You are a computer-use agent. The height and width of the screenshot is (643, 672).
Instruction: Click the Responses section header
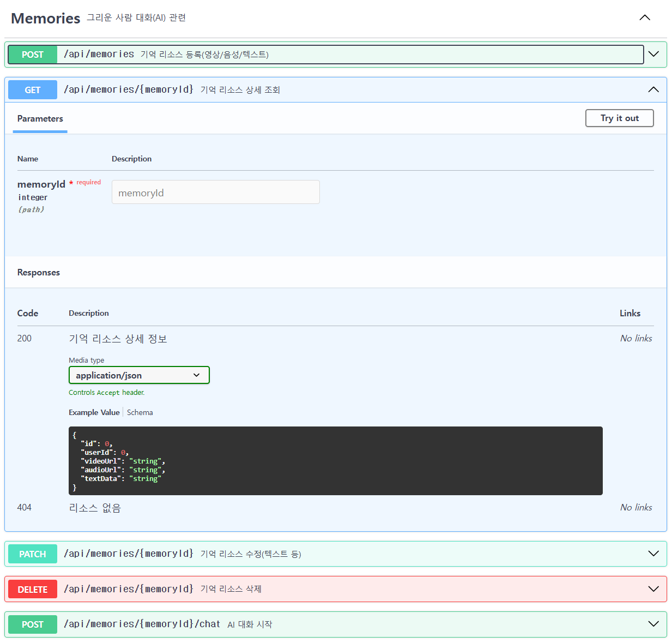click(x=39, y=272)
